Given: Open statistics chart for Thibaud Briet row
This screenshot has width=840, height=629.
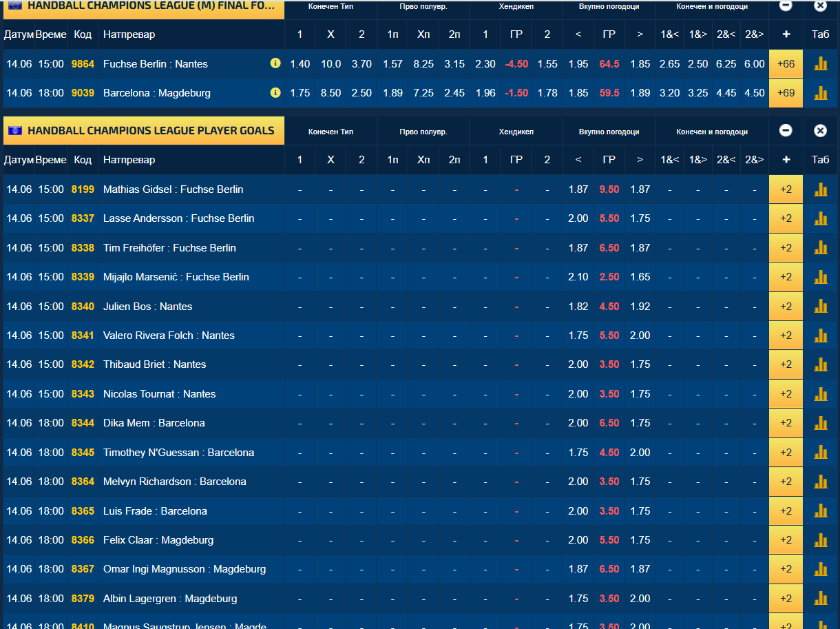Looking at the screenshot, I should point(821,364).
